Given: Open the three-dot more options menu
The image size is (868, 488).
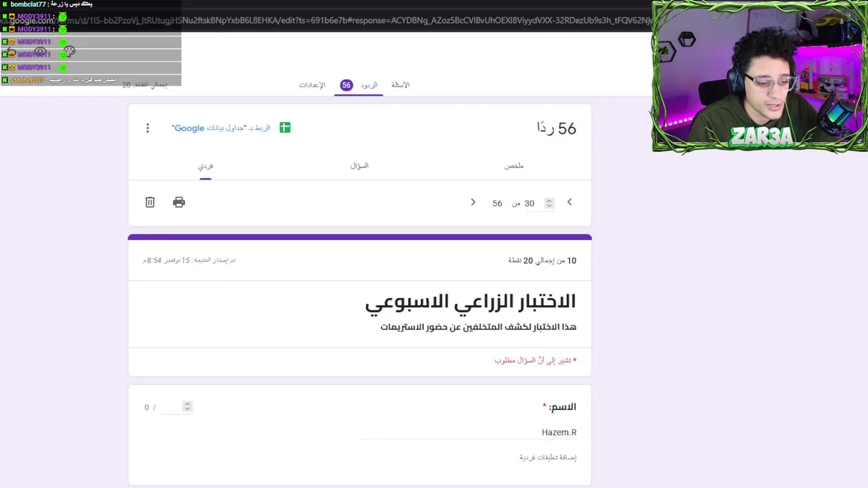Looking at the screenshot, I should tap(148, 128).
